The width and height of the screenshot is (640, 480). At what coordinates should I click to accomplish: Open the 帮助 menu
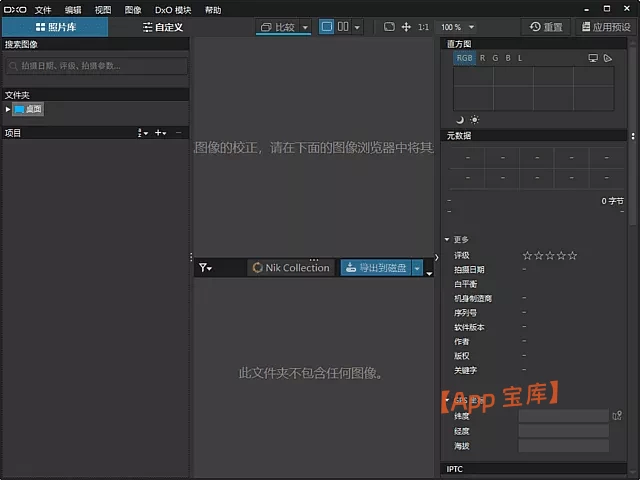pos(213,10)
